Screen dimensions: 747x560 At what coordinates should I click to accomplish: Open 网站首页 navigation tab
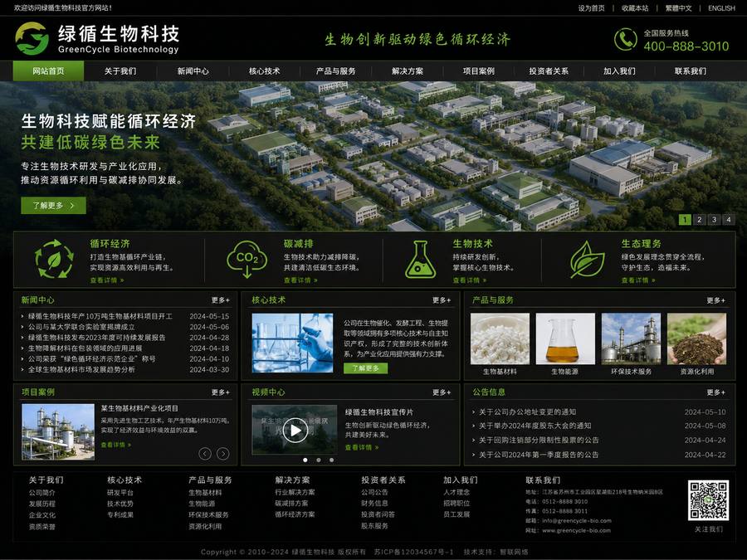point(48,71)
